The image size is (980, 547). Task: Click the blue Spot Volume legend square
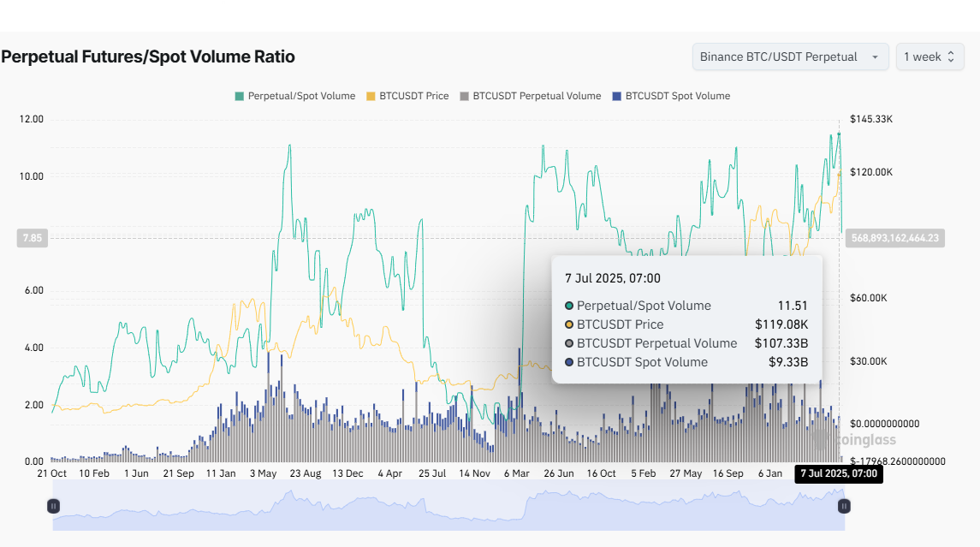(x=617, y=96)
